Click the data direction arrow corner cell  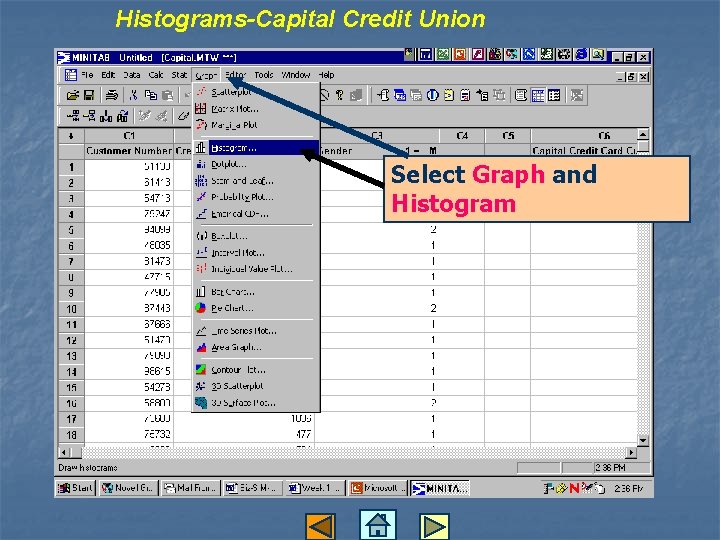pyautogui.click(x=71, y=136)
